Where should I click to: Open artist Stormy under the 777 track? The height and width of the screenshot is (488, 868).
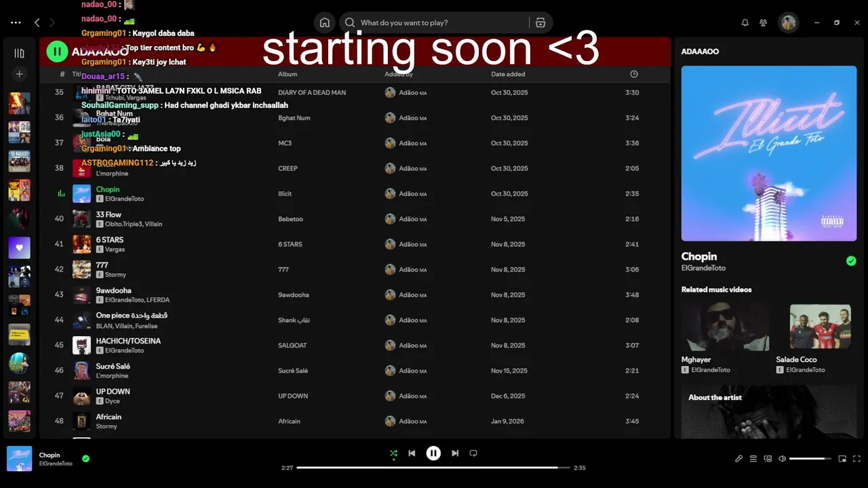(115, 274)
